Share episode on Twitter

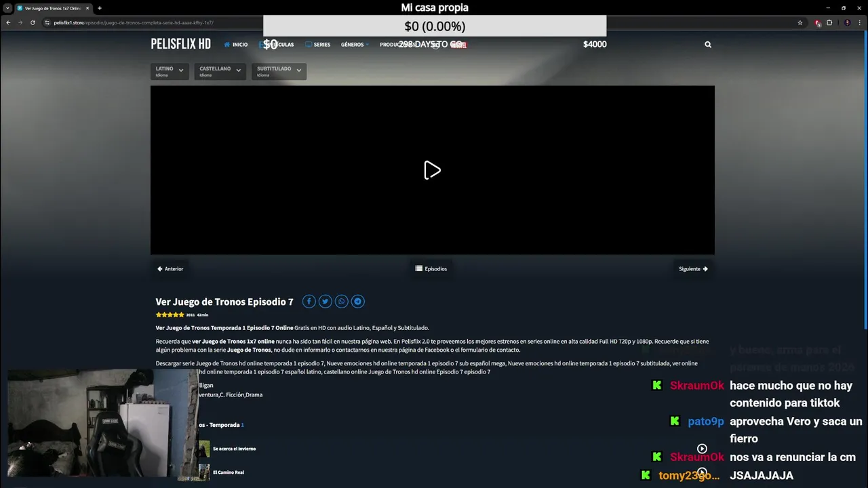pos(325,302)
